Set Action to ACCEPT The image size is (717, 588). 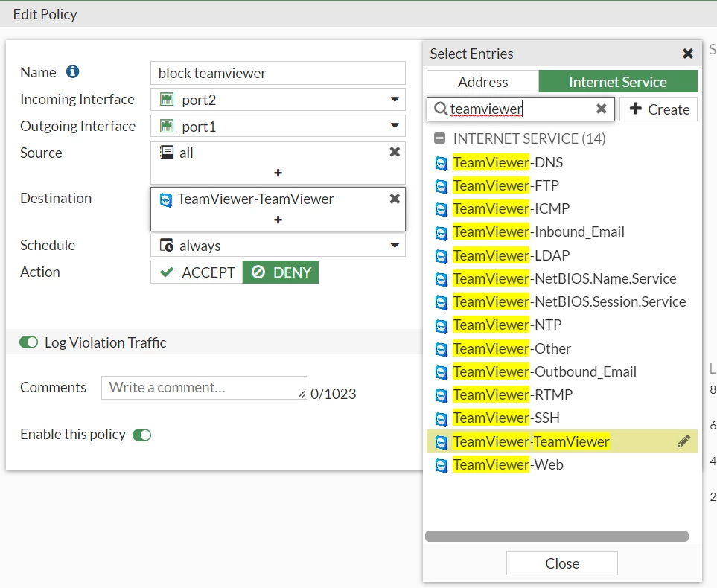pyautogui.click(x=197, y=272)
